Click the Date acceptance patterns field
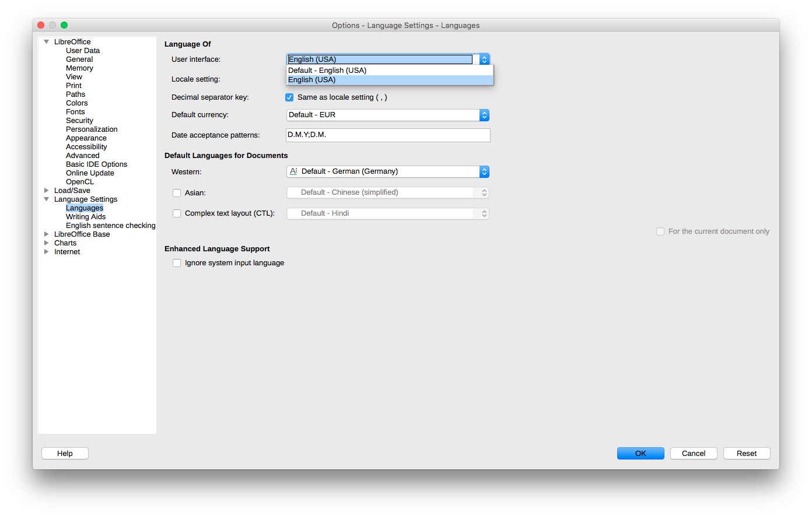The height and width of the screenshot is (516, 812). point(388,135)
